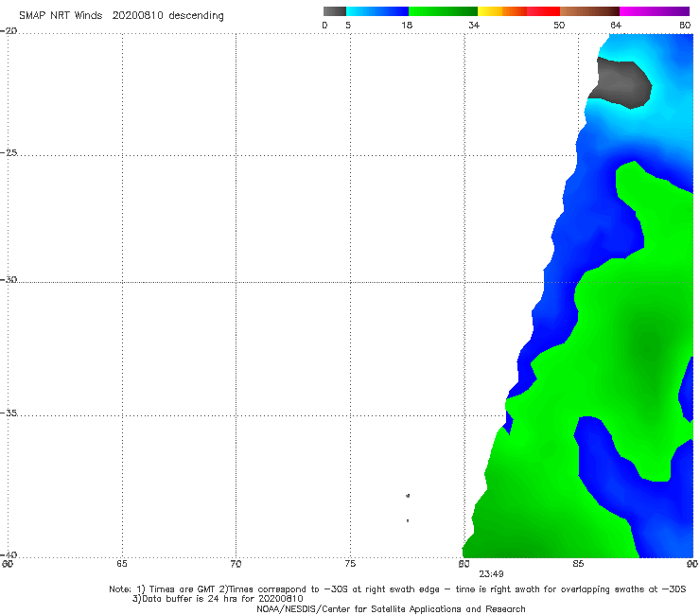The height and width of the screenshot is (615, 700).
Task: Select the blue segment of the color bar
Action: pyautogui.click(x=377, y=11)
